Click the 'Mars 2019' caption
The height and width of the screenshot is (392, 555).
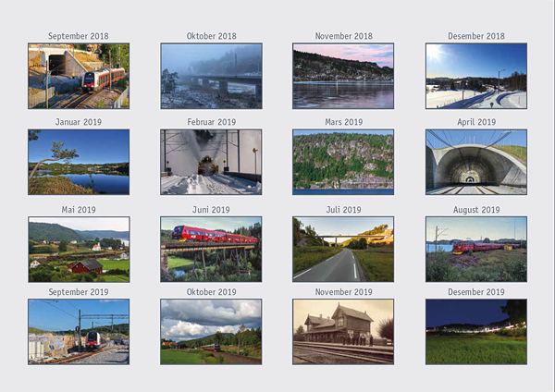pos(344,122)
